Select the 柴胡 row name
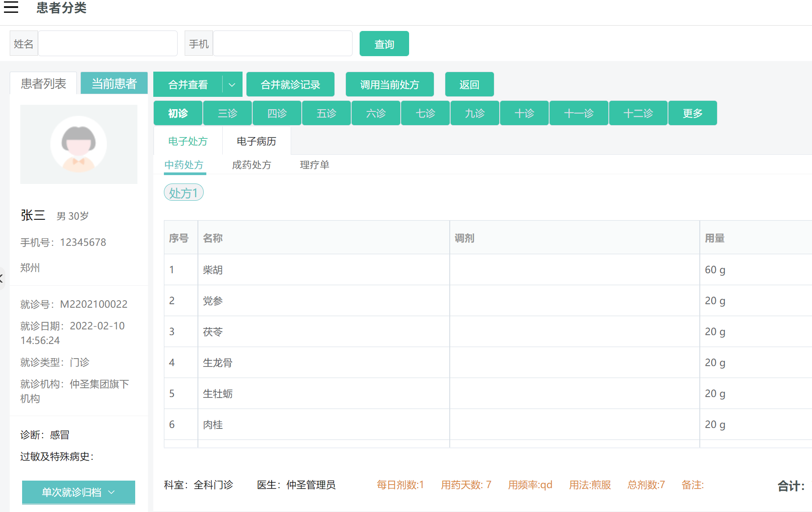The height and width of the screenshot is (512, 812). coord(212,270)
